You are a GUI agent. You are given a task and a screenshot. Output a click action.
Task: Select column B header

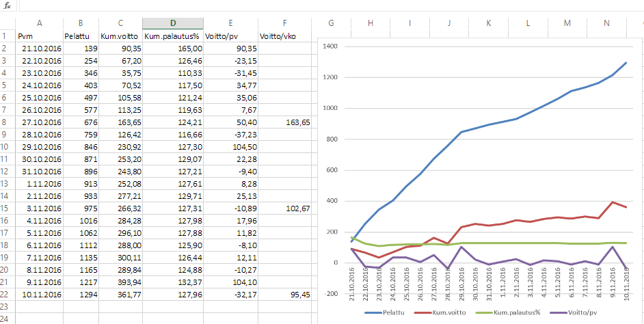[x=81, y=23]
